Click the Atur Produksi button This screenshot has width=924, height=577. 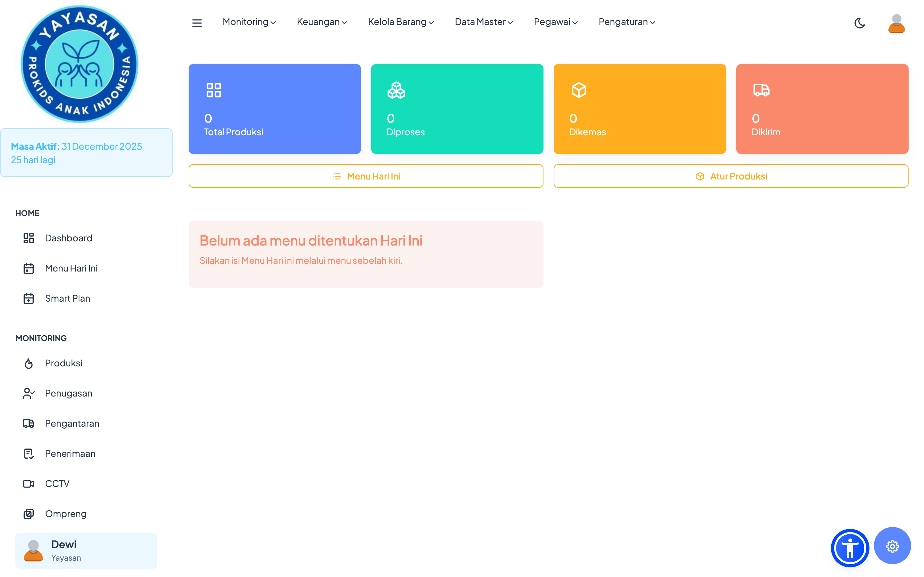pyautogui.click(x=731, y=176)
